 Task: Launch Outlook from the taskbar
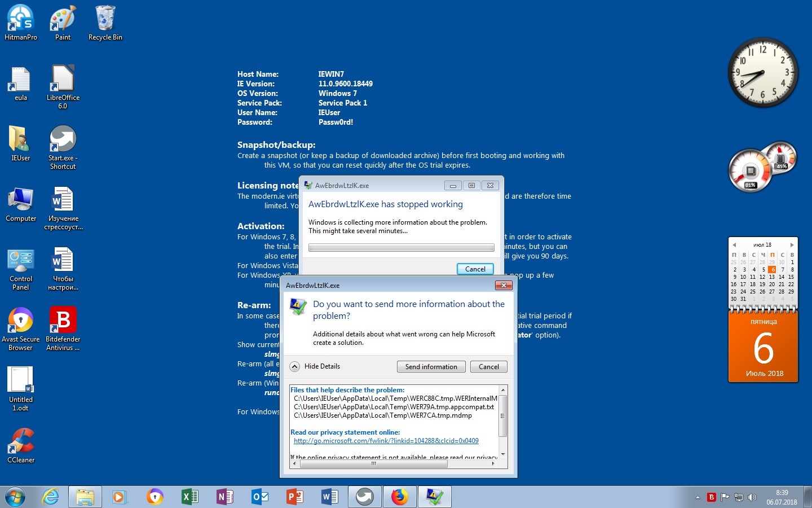click(259, 497)
